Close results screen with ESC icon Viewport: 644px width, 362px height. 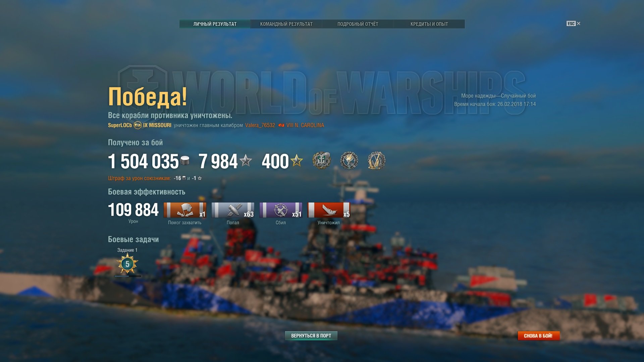click(x=573, y=23)
